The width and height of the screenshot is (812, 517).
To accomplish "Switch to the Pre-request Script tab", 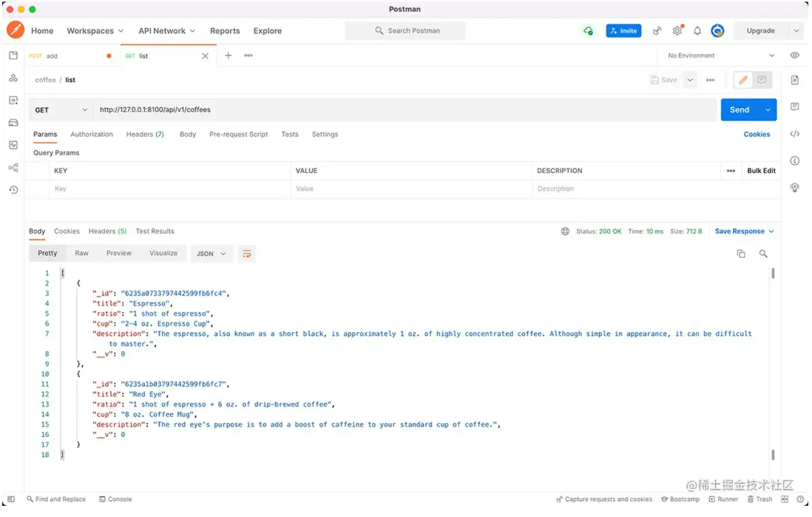I will click(238, 134).
